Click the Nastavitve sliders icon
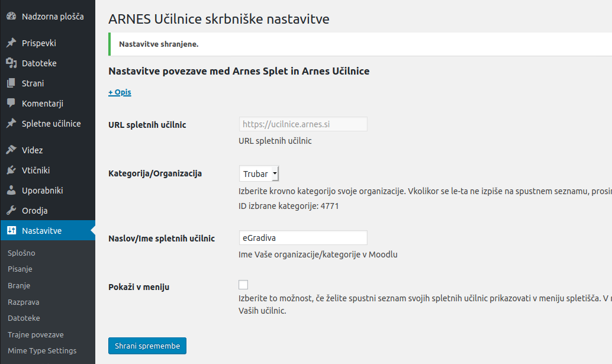 tap(11, 230)
